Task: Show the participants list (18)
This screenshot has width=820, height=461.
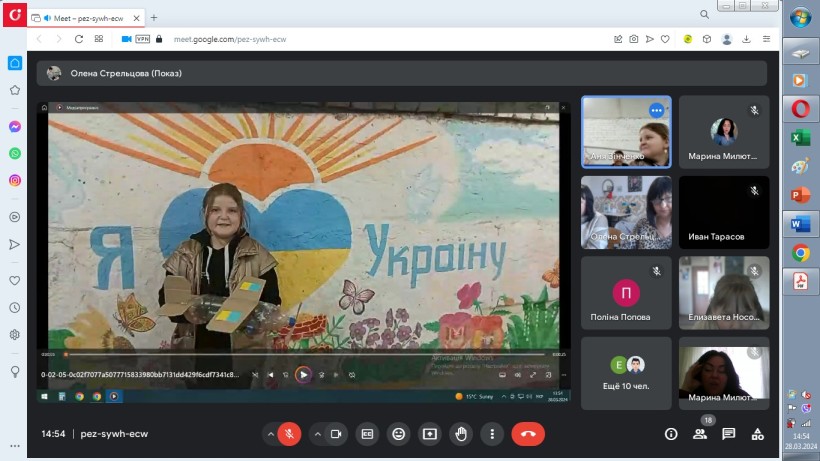Action: coord(700,434)
